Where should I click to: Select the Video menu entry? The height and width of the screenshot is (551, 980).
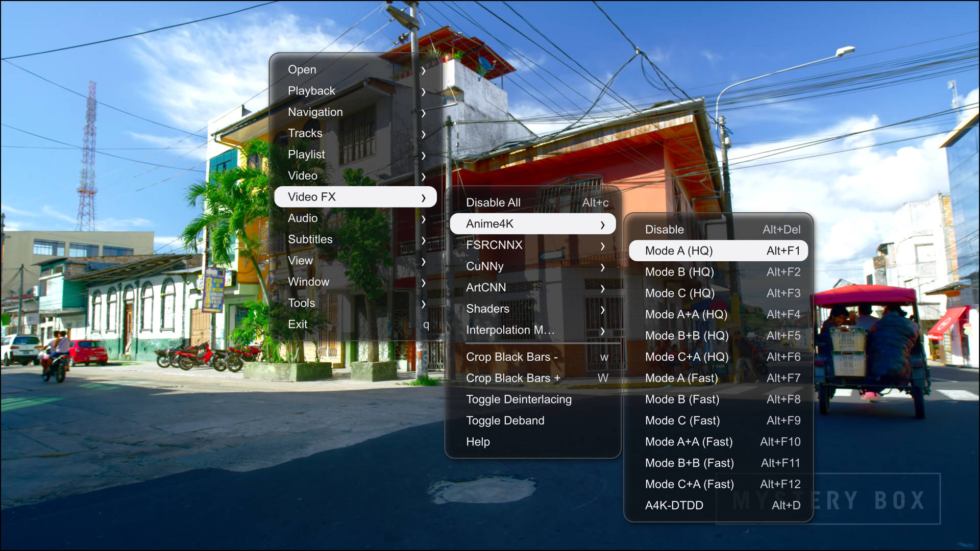coord(355,176)
